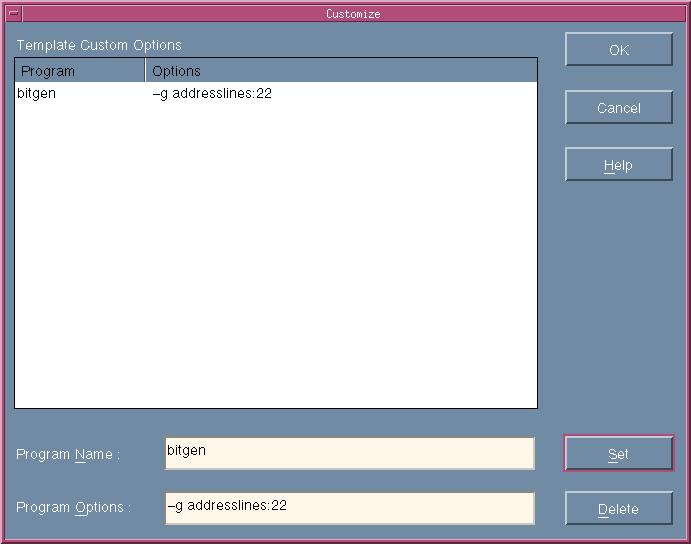Click the 'Template Custom Options' heading
Screen dimensions: 691x544
[99, 45]
